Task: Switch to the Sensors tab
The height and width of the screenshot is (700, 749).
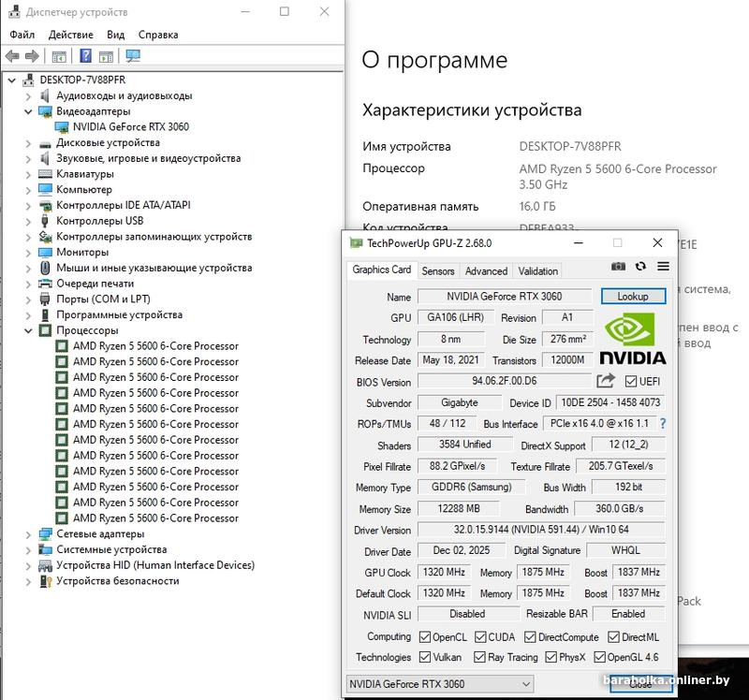Action: coord(438,271)
